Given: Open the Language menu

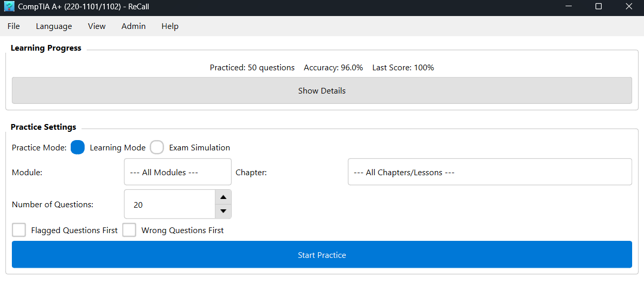Looking at the screenshot, I should (x=54, y=26).
